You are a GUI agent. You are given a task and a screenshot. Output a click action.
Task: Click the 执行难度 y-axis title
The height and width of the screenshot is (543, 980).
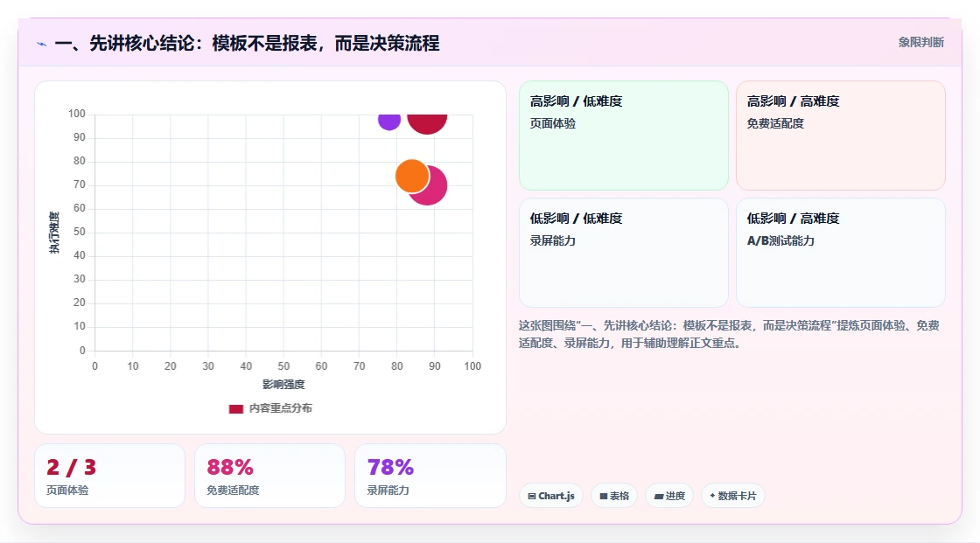tap(54, 233)
